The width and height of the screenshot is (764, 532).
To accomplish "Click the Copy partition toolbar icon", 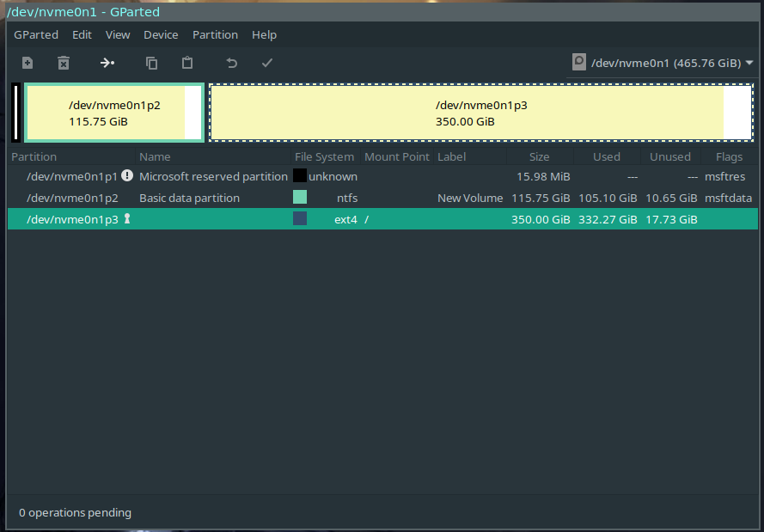I will (152, 63).
